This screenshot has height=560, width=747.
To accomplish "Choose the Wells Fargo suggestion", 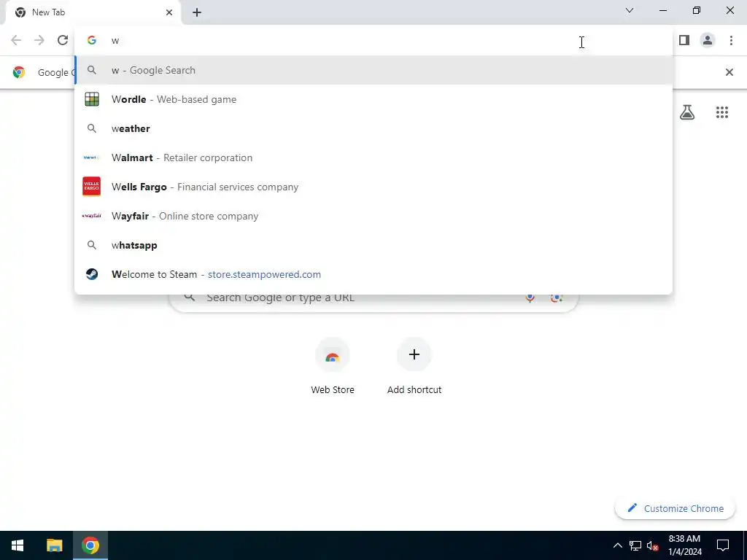I will 373,187.
